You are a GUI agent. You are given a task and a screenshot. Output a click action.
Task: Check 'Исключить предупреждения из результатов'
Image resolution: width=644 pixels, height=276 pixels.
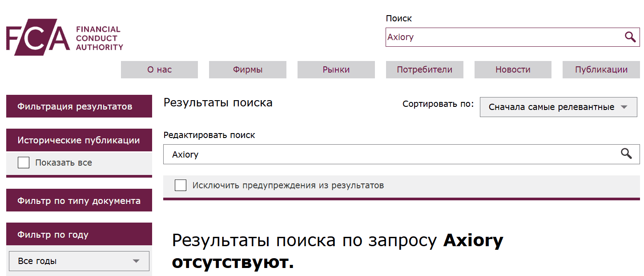click(181, 185)
